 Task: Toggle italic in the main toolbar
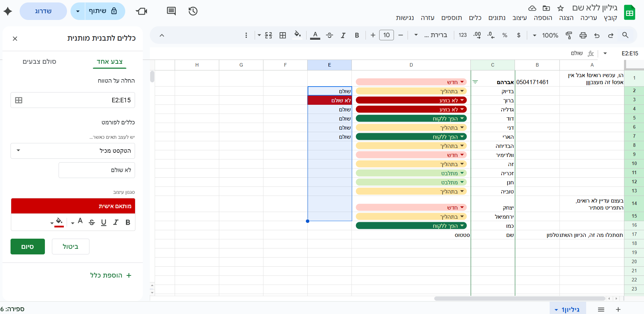click(x=343, y=35)
